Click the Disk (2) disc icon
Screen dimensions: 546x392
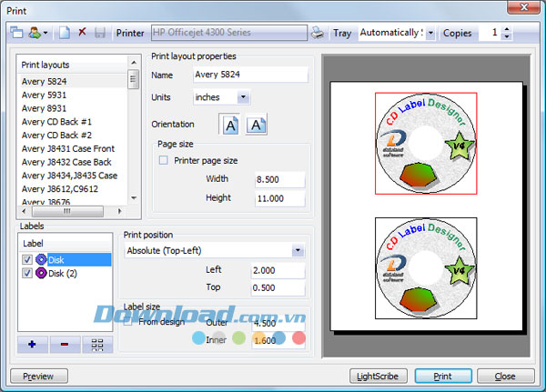click(x=41, y=273)
